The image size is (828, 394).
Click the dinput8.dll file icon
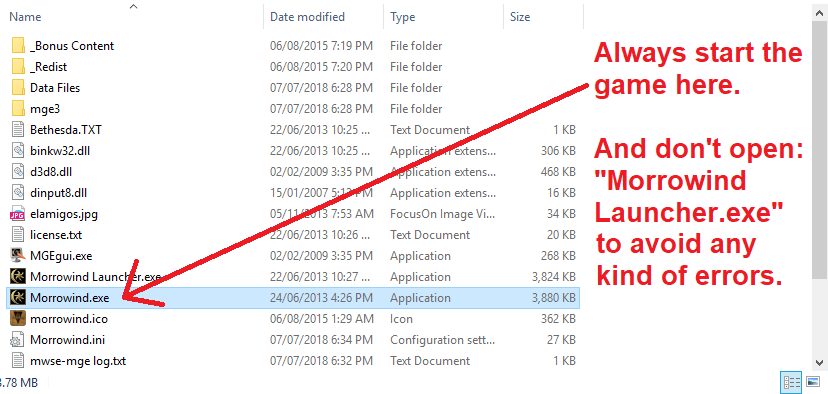18,193
